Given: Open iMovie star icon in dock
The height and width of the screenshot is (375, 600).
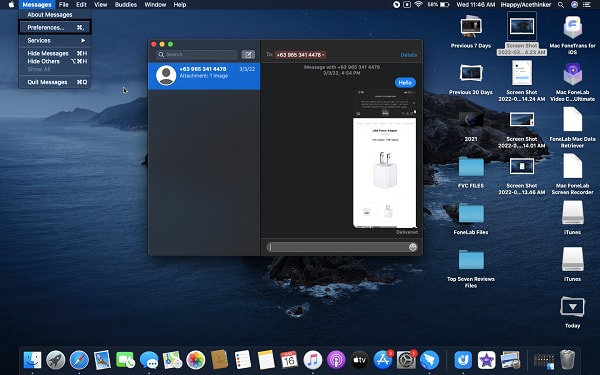Looking at the screenshot, I should click(x=486, y=360).
